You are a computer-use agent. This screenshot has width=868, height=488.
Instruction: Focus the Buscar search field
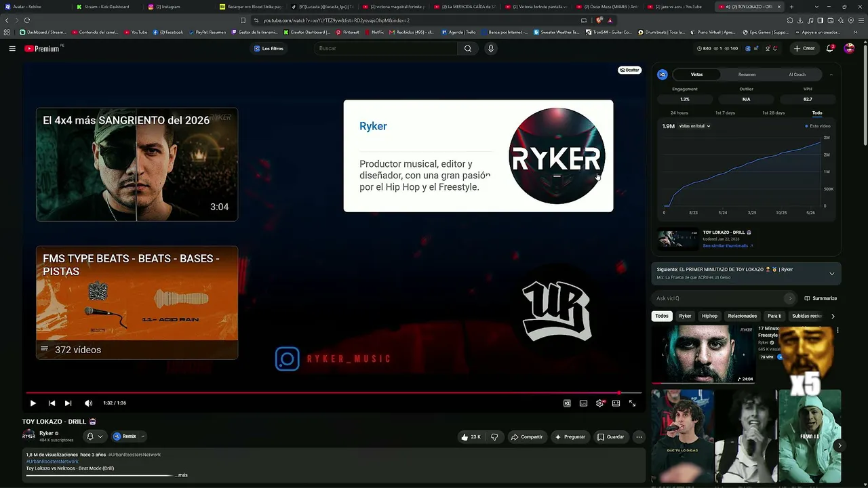pos(387,49)
